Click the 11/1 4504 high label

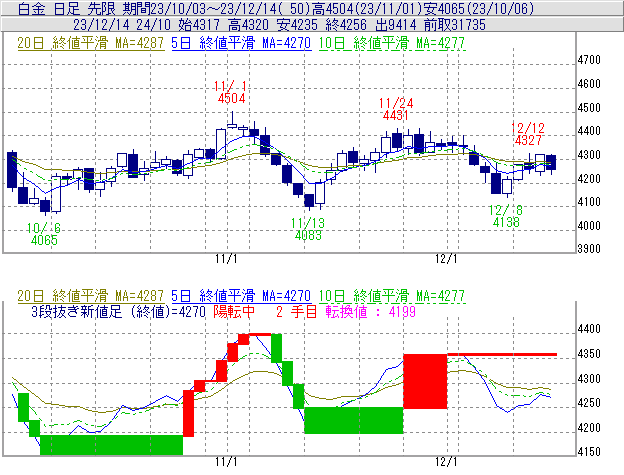[x=231, y=92]
